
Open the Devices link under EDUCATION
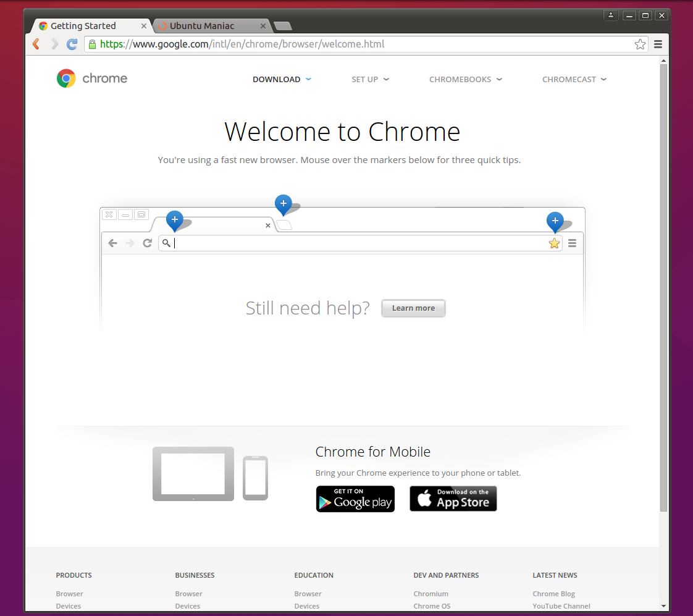pos(307,606)
